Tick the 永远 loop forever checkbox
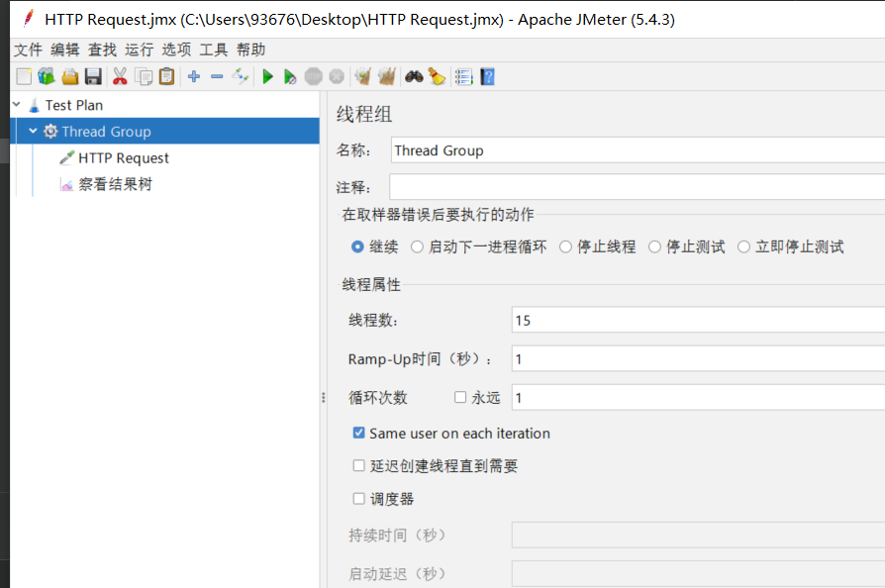This screenshot has width=885, height=588. click(460, 397)
